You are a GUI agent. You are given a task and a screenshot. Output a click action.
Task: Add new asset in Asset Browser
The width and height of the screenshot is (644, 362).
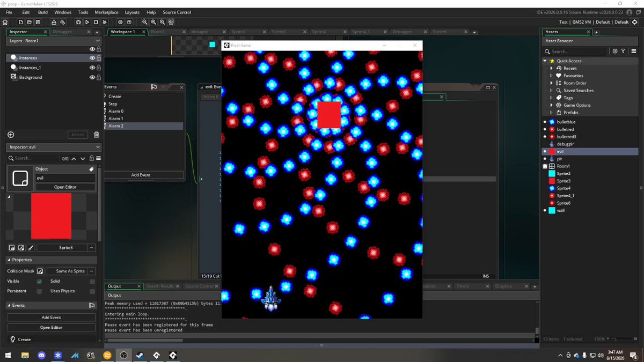pos(615,51)
